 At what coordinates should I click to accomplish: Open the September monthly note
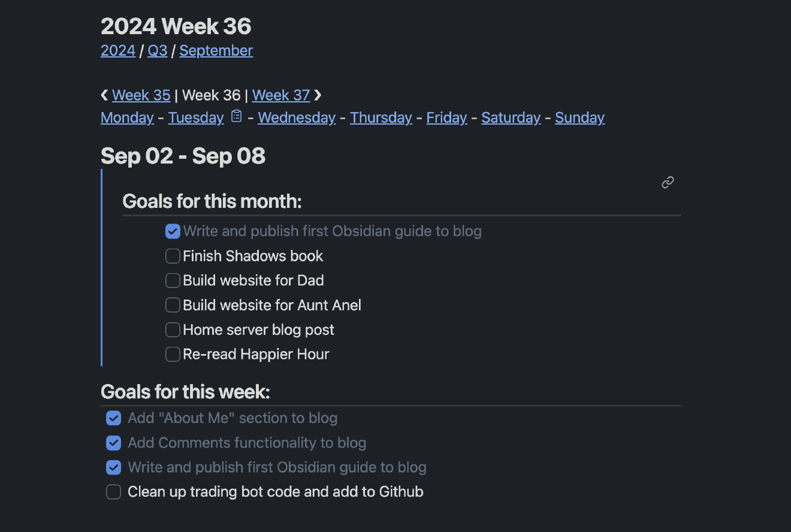216,50
